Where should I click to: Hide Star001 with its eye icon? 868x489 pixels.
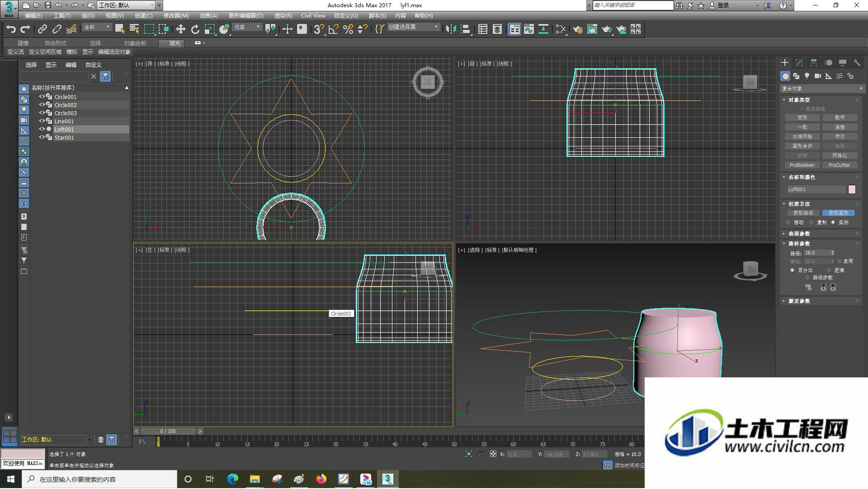[42, 137]
